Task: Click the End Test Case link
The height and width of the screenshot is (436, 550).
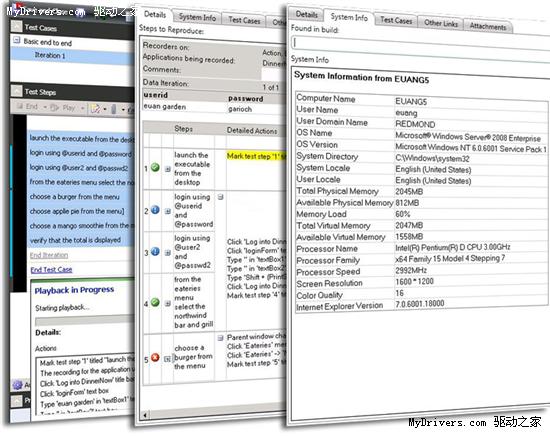Action: tap(51, 270)
